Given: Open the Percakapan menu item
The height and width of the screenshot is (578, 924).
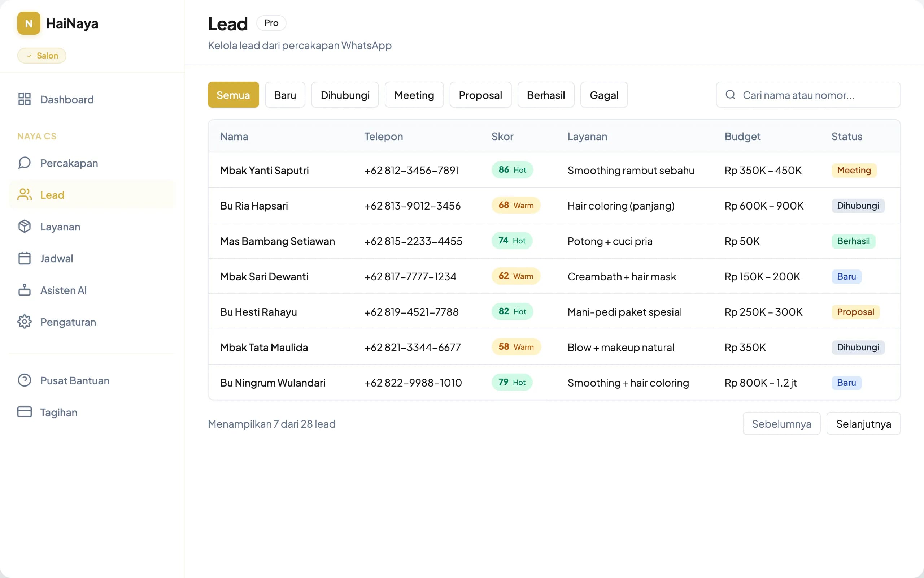Looking at the screenshot, I should tap(92, 163).
